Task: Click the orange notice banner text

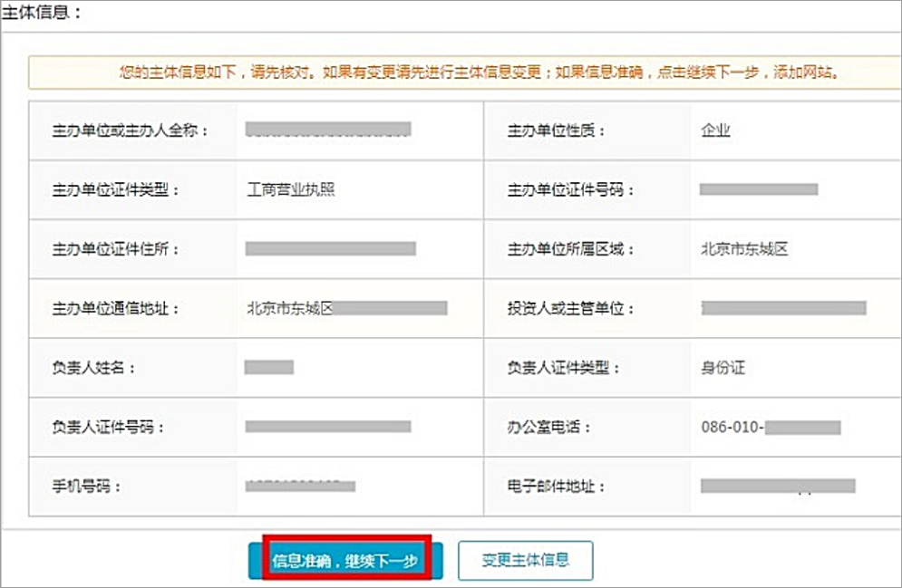Action: (x=478, y=72)
